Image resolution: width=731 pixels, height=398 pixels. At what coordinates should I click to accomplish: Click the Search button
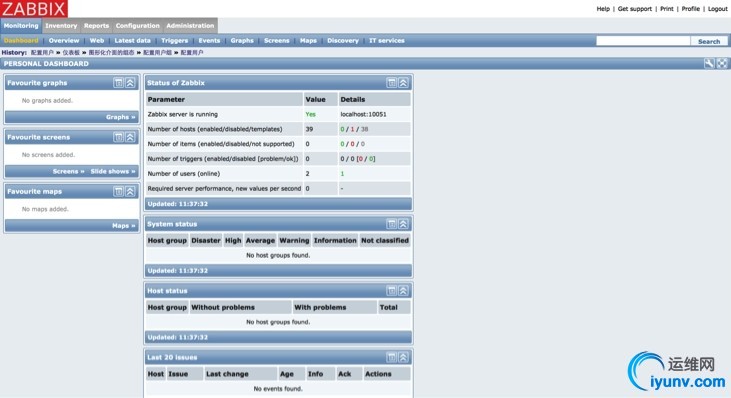coord(709,41)
